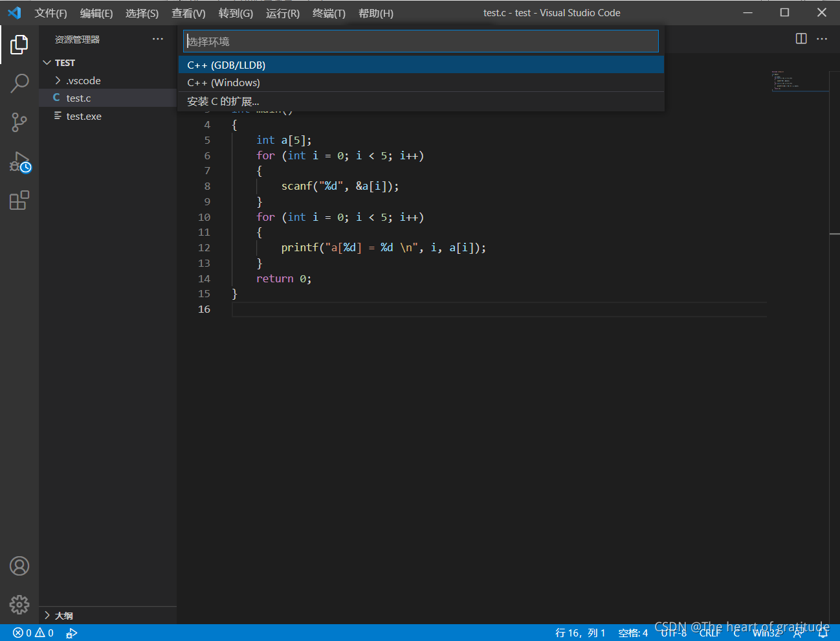Select C++ (Windows) environment option
The height and width of the screenshot is (641, 840).
coord(421,83)
